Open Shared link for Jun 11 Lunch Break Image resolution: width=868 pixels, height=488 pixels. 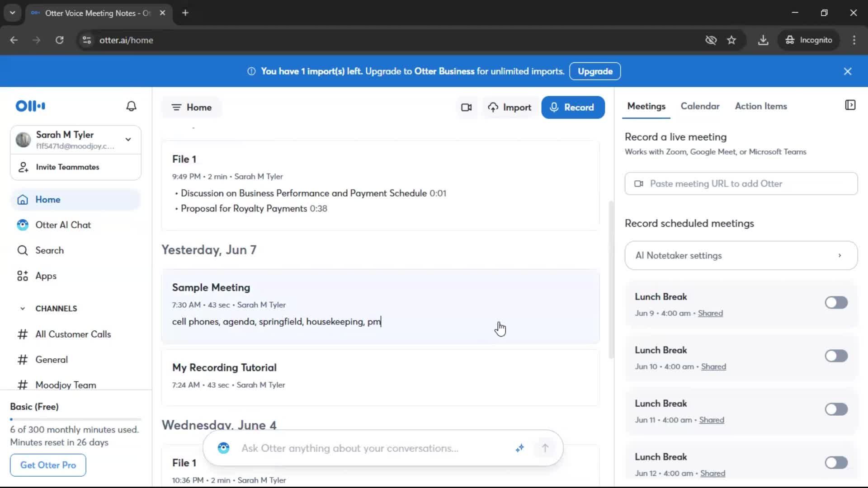point(712,420)
